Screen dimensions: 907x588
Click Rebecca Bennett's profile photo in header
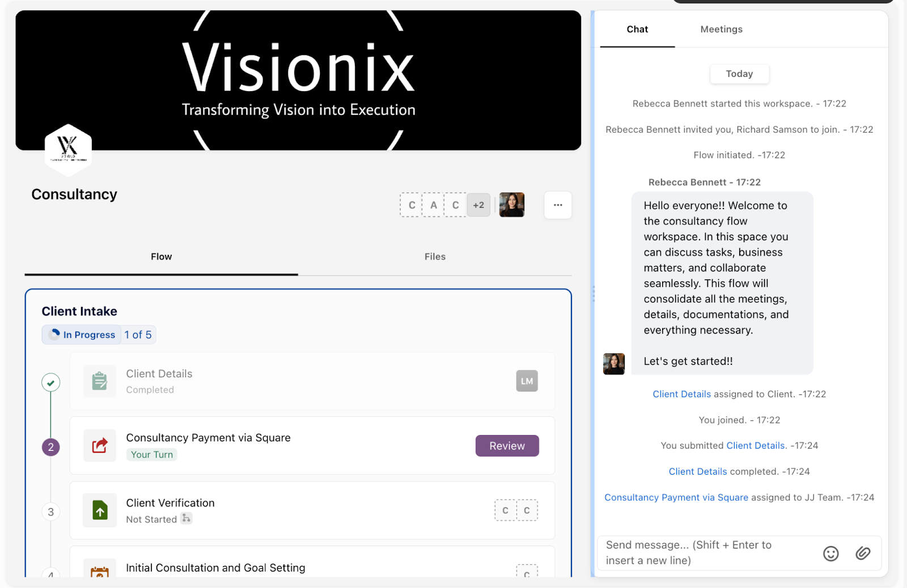click(x=511, y=205)
